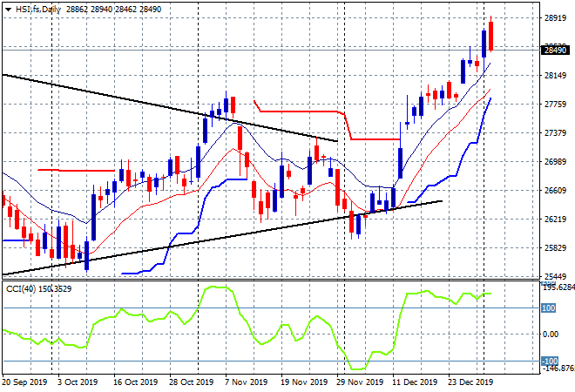Image resolution: width=575 pixels, height=392 pixels.
Task: Select the 27759 price scale label
Action: click(x=555, y=105)
